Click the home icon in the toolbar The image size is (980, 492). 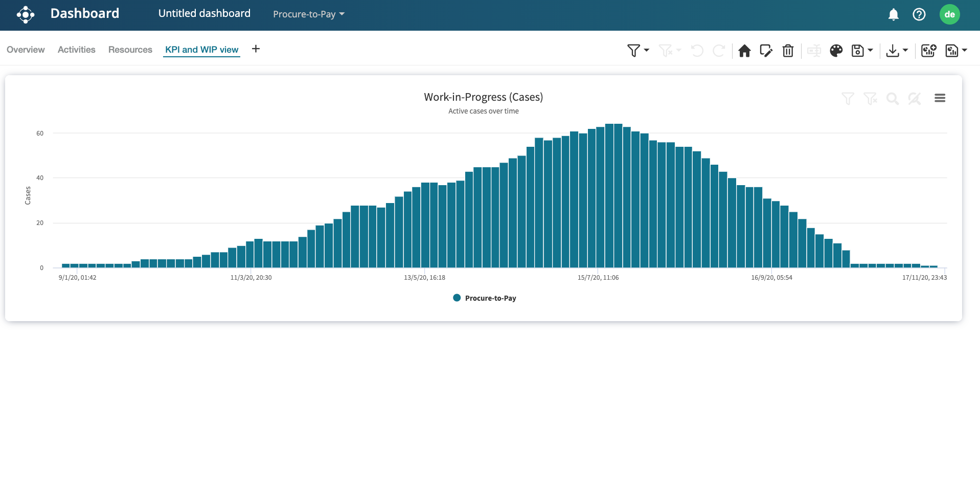[x=744, y=51]
